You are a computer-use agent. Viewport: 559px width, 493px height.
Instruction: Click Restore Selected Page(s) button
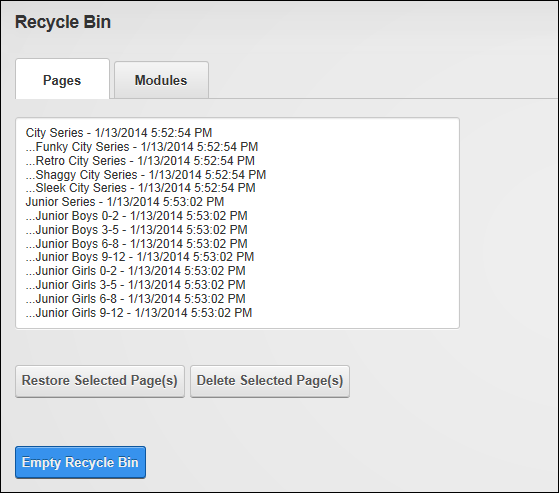[x=100, y=381]
